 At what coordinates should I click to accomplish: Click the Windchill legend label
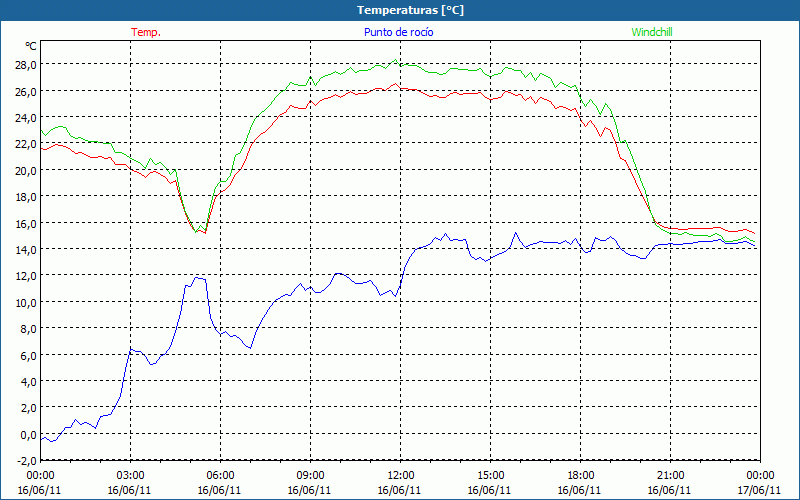click(x=652, y=32)
